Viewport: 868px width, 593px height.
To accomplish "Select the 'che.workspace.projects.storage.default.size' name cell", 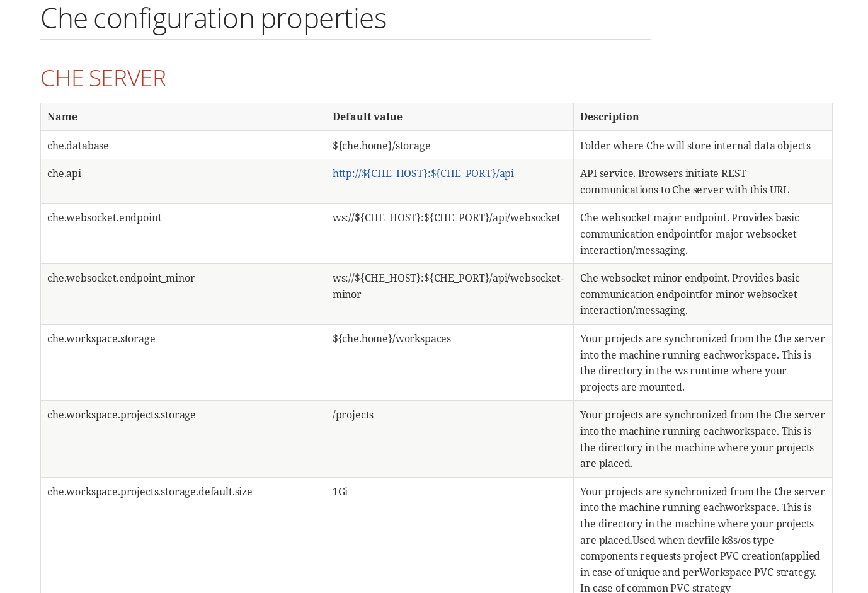I will click(183, 536).
